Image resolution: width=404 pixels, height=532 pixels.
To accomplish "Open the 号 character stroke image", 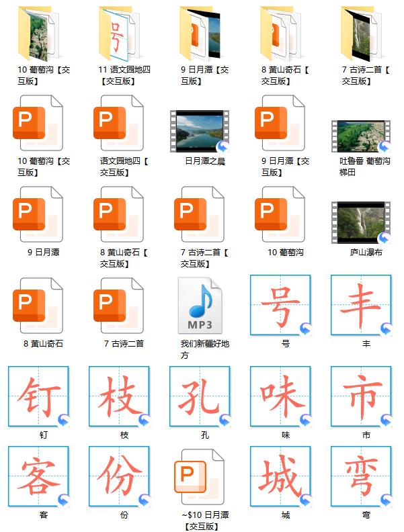I will [x=280, y=305].
